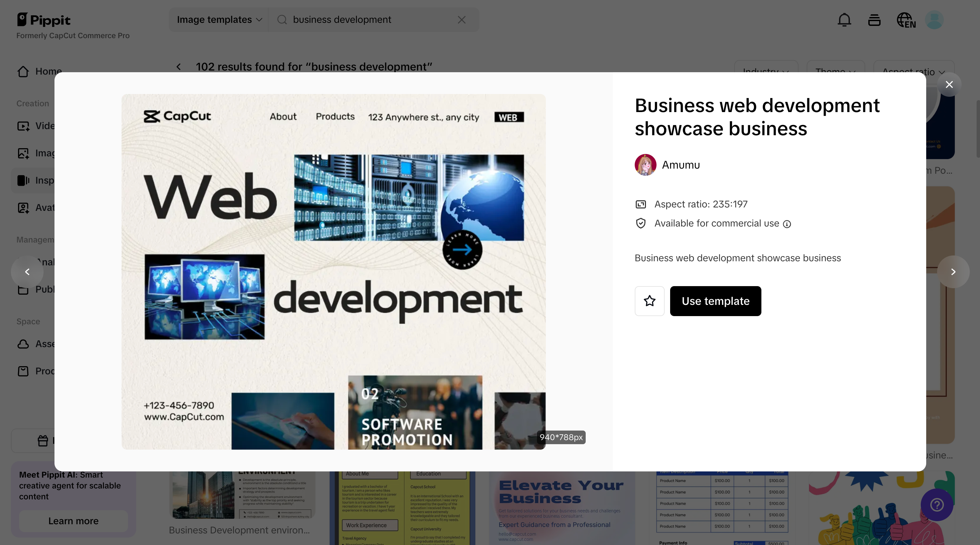Open the notifications bell

point(844,20)
